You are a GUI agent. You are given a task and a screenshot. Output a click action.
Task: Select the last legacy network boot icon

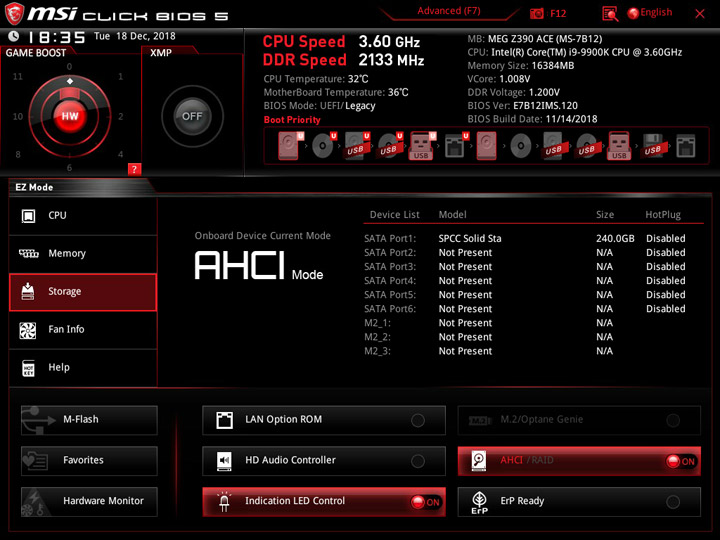click(686, 146)
